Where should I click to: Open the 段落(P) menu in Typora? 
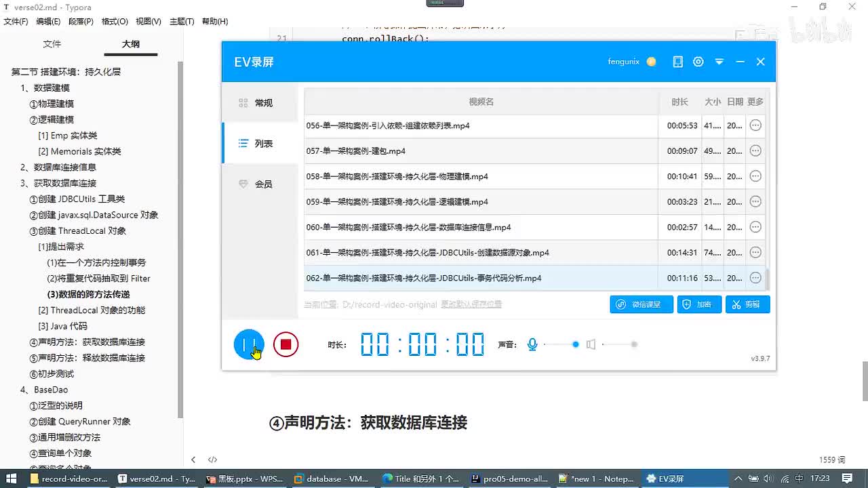click(81, 22)
